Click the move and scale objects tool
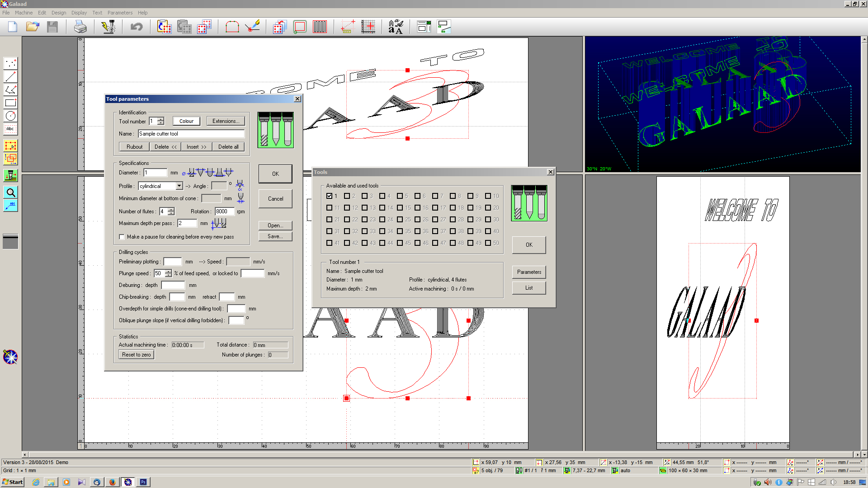868x488 pixels. point(10,159)
